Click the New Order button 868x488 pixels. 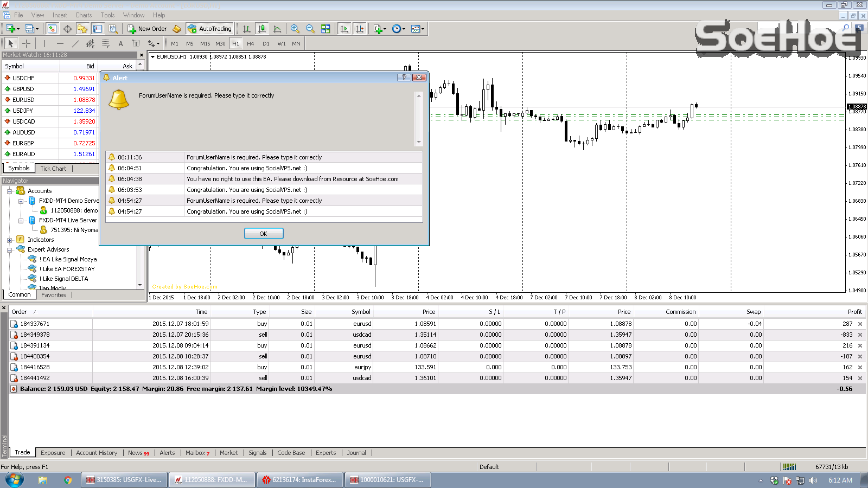pyautogui.click(x=147, y=29)
